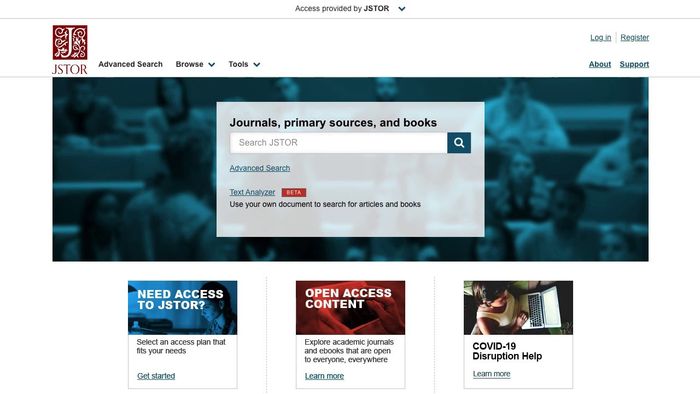Click the Register link
700x394 pixels.
pyautogui.click(x=634, y=37)
